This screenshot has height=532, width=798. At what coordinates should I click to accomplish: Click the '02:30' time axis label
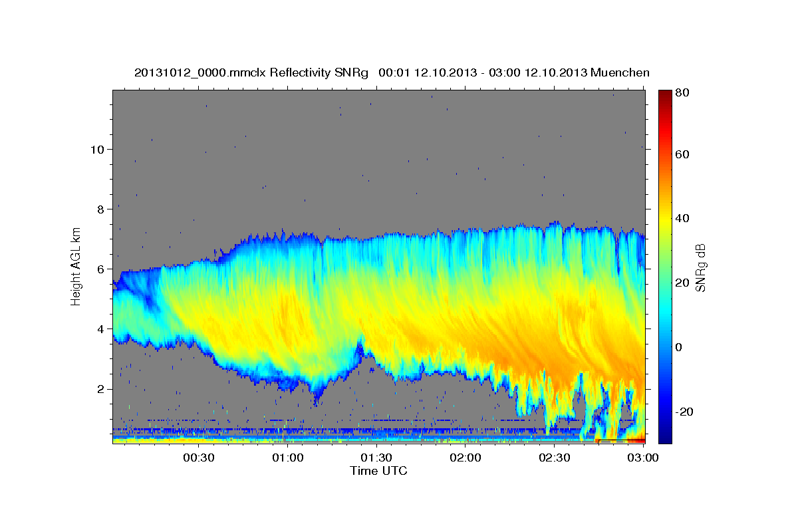(x=555, y=458)
